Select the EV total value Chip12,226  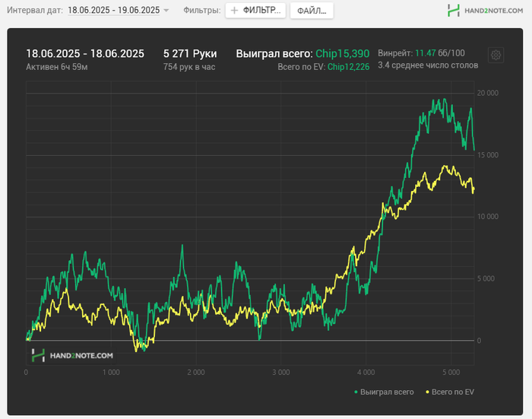click(x=348, y=67)
